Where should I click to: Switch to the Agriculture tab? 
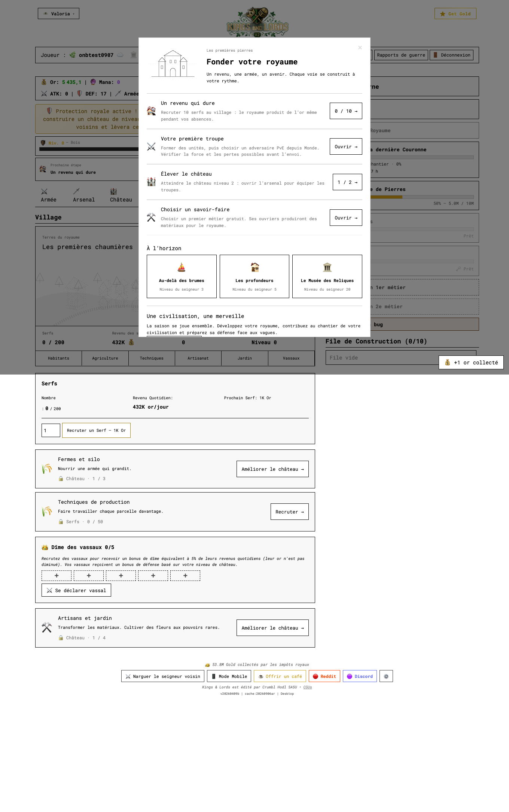(105, 358)
